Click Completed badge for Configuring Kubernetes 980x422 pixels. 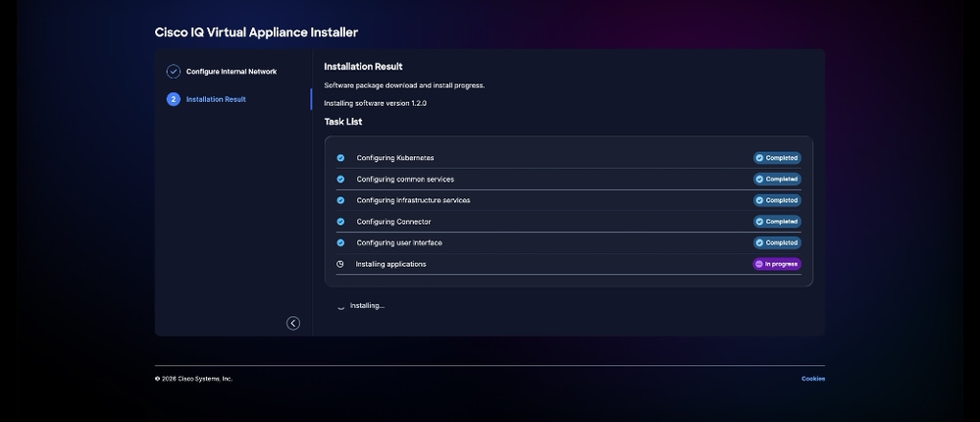pyautogui.click(x=777, y=158)
